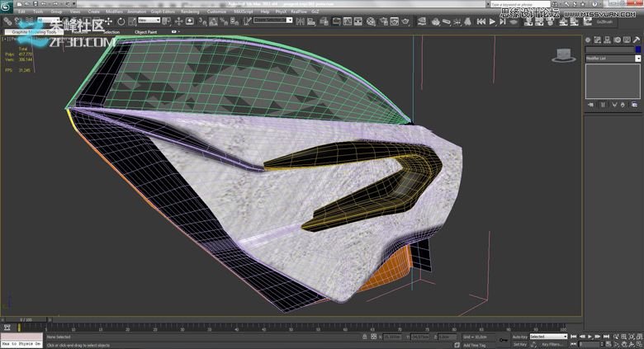Open the reference coordinate system View dropdown
Viewport: 644px width, 349px height.
tap(149, 21)
